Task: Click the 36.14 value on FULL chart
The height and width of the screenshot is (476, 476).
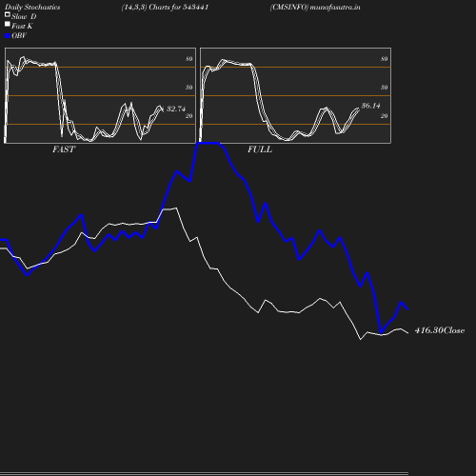Action: coord(371,106)
